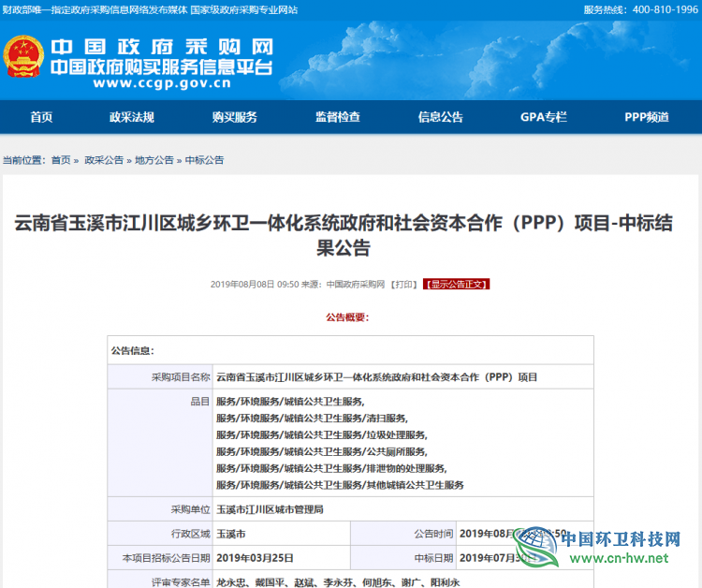The width and height of the screenshot is (702, 588).
Task: Click the 中标公告 breadcrumb link
Action: [204, 160]
